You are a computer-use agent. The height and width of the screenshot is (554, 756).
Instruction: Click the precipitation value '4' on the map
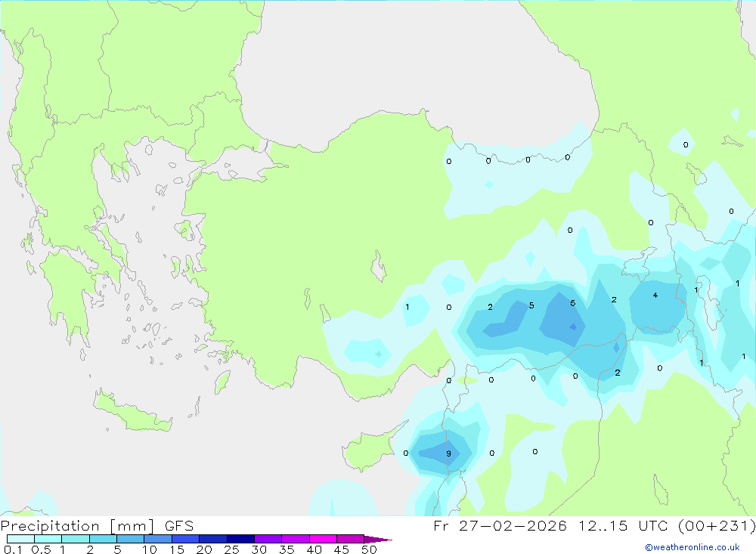tap(655, 295)
